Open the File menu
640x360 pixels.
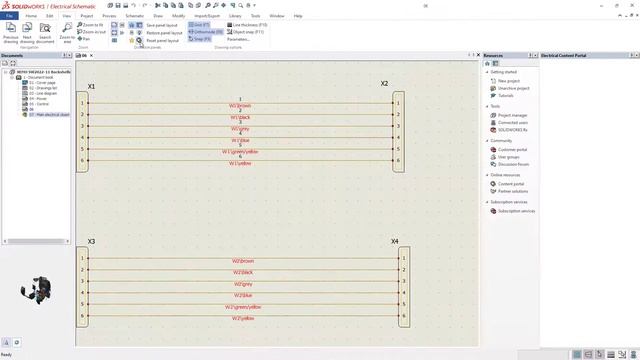click(x=9, y=16)
